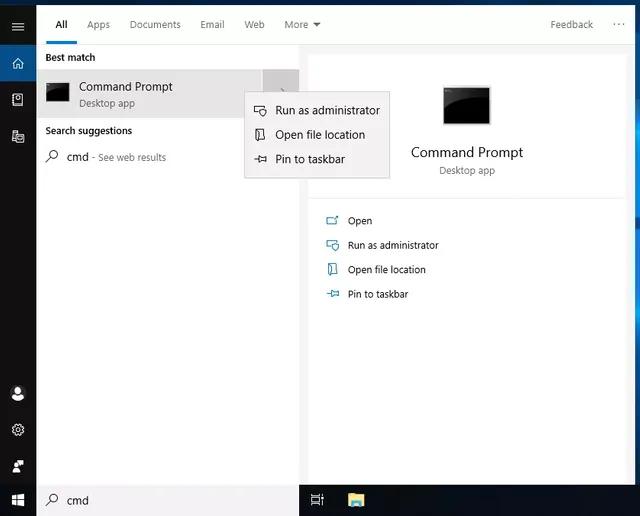Click the shield icon in context menu
The width and height of the screenshot is (640, 516).
260,111
